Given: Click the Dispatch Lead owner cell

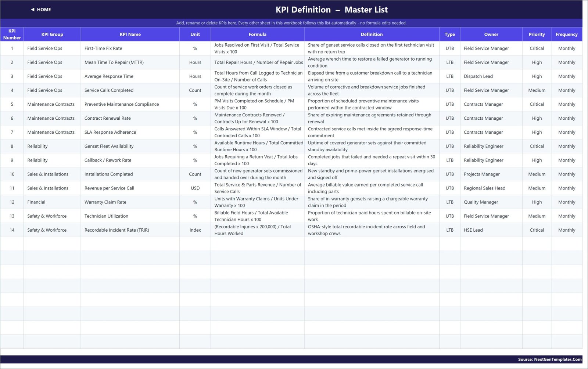Looking at the screenshot, I should [491, 76].
